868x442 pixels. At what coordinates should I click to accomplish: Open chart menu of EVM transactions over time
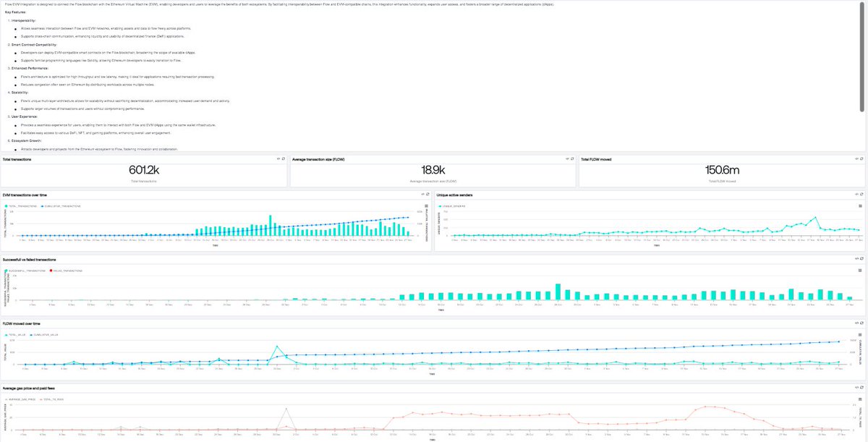tap(426, 205)
